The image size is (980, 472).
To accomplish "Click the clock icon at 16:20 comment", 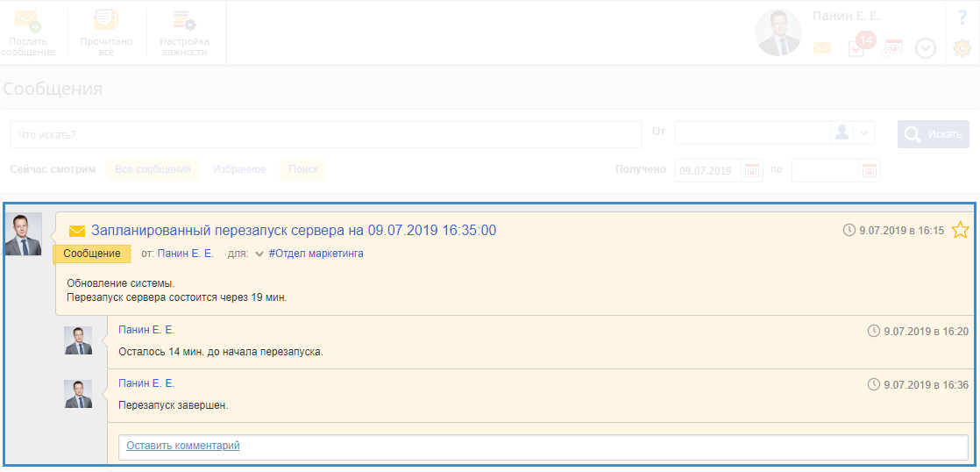I will click(874, 332).
